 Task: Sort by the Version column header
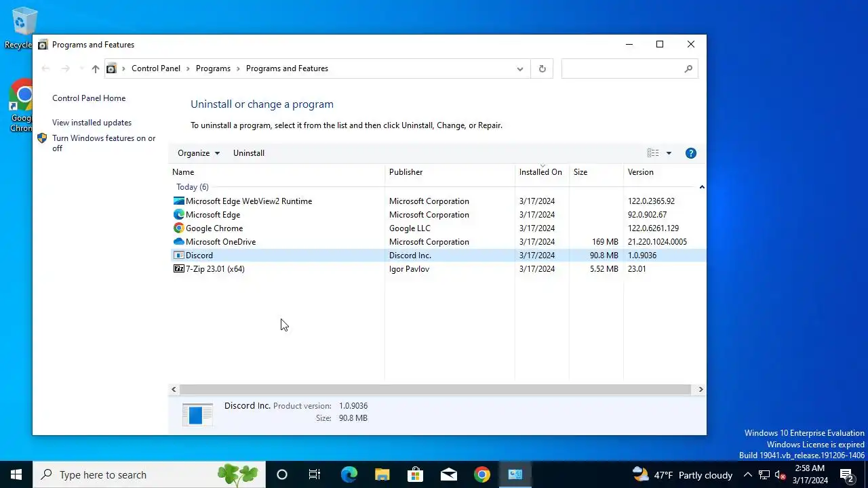tap(664, 172)
